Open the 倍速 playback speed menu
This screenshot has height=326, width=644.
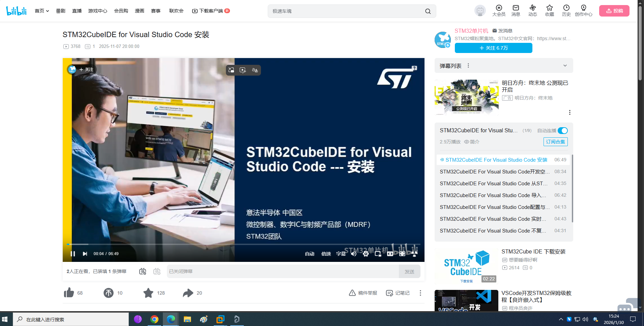click(326, 254)
